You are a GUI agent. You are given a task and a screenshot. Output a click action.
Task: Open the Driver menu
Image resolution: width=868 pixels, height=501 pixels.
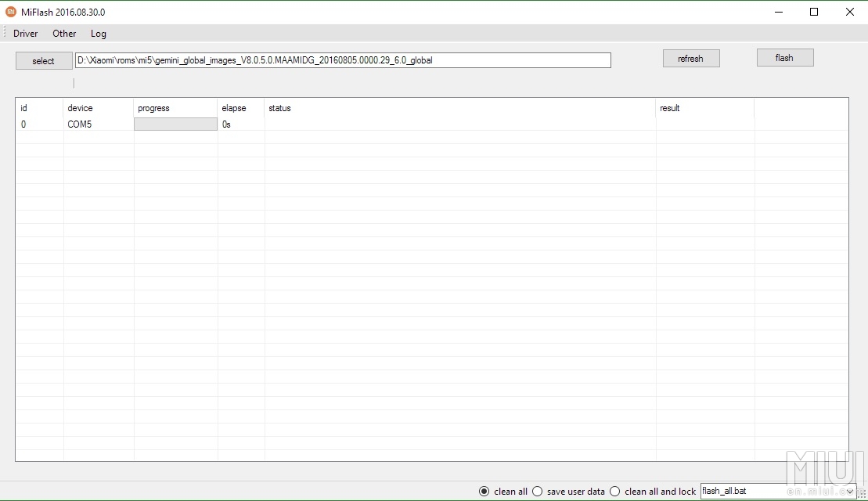tap(26, 34)
